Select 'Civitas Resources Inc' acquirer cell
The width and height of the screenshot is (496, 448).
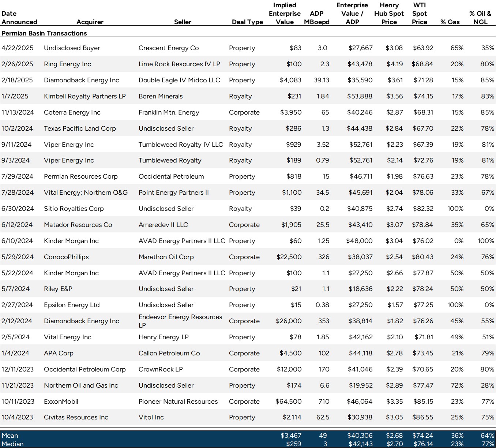click(x=76, y=417)
